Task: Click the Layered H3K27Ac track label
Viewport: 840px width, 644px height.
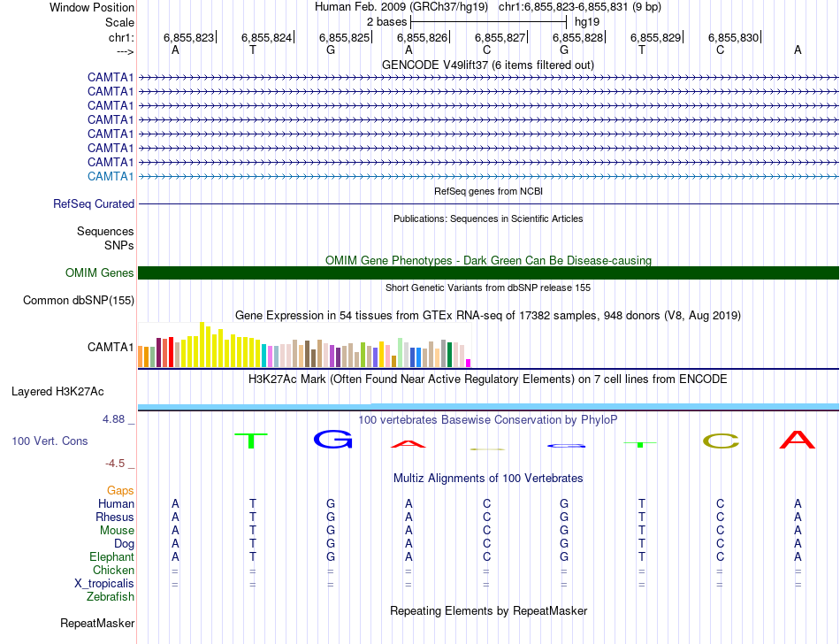Action: click(x=57, y=391)
